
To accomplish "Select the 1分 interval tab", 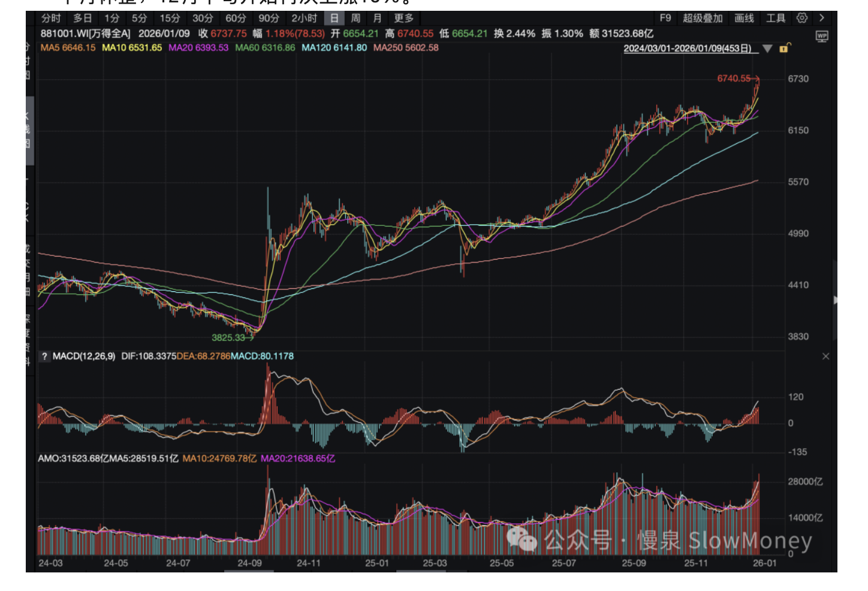I will (x=112, y=18).
